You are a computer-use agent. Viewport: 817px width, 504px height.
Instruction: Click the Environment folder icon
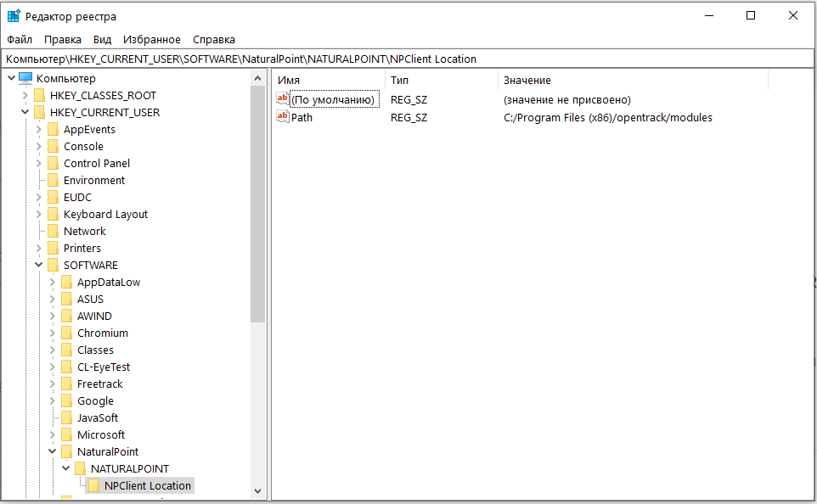(x=53, y=180)
